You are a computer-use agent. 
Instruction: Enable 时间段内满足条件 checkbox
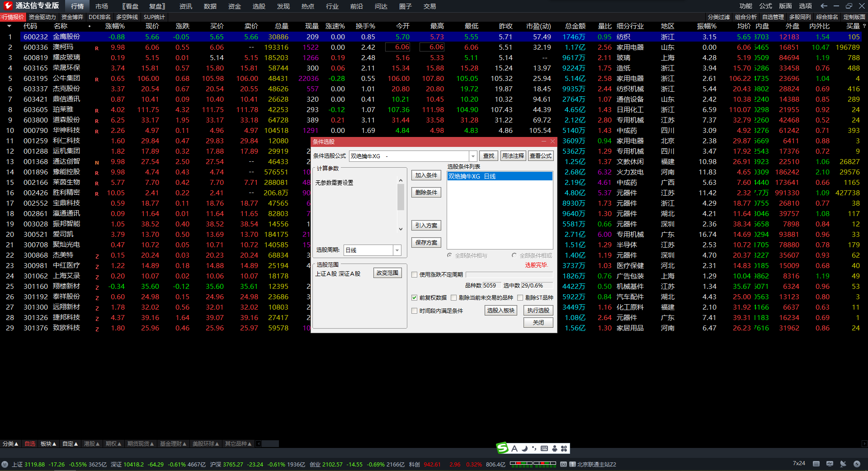[x=414, y=311]
